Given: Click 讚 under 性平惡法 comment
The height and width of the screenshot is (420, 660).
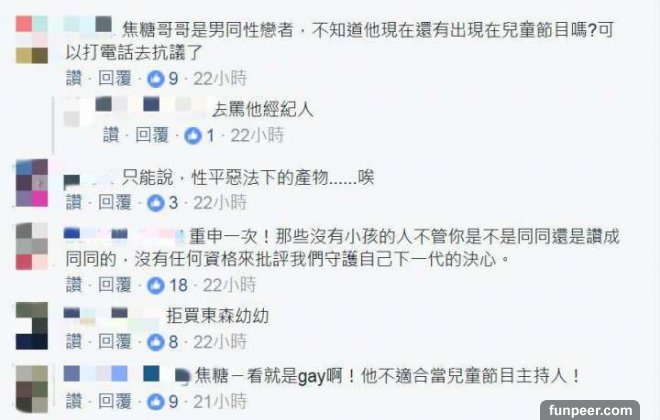Looking at the screenshot, I should point(74,202).
